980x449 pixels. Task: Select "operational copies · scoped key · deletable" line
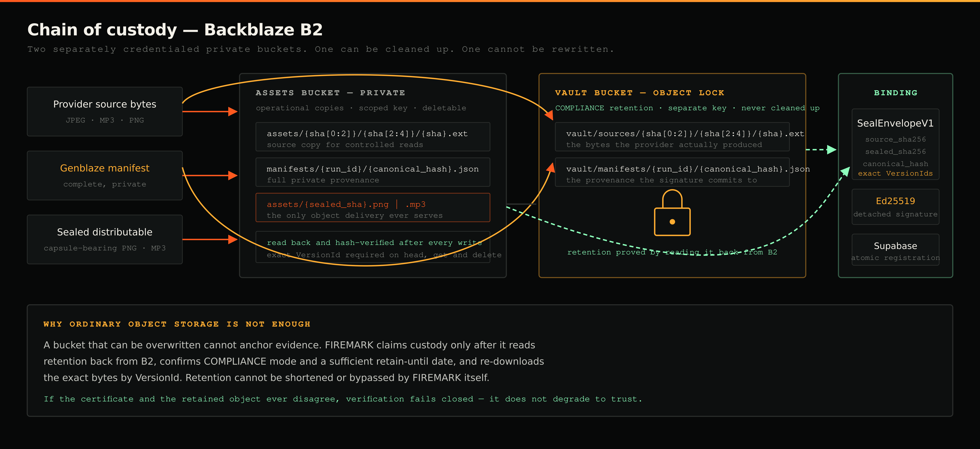point(361,108)
